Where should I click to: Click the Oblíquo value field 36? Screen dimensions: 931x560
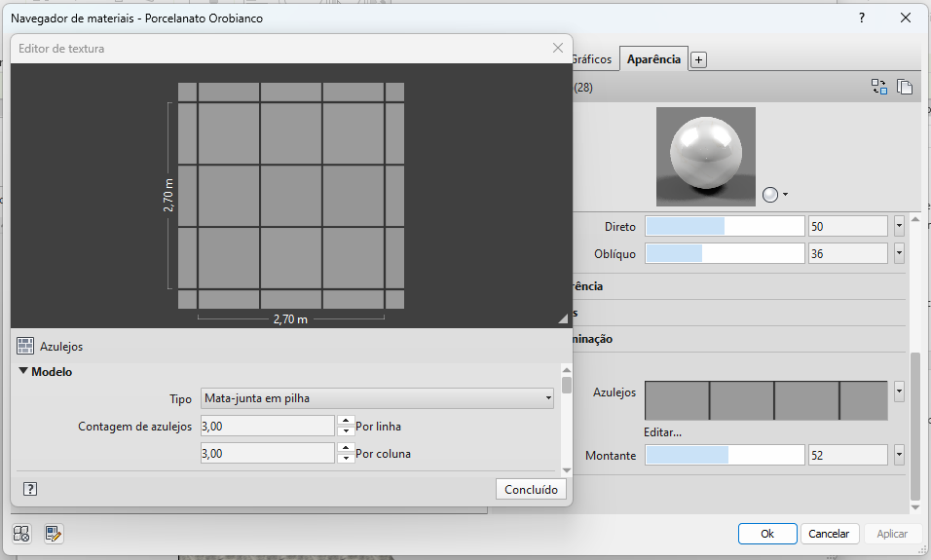click(x=848, y=253)
